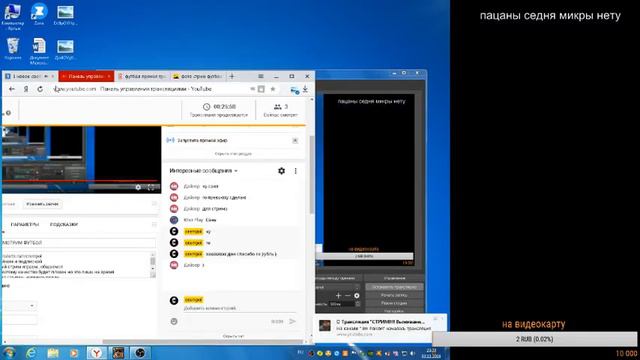Launch Internet Explorer from taskbar
The height and width of the screenshot is (360, 640).
point(31,353)
